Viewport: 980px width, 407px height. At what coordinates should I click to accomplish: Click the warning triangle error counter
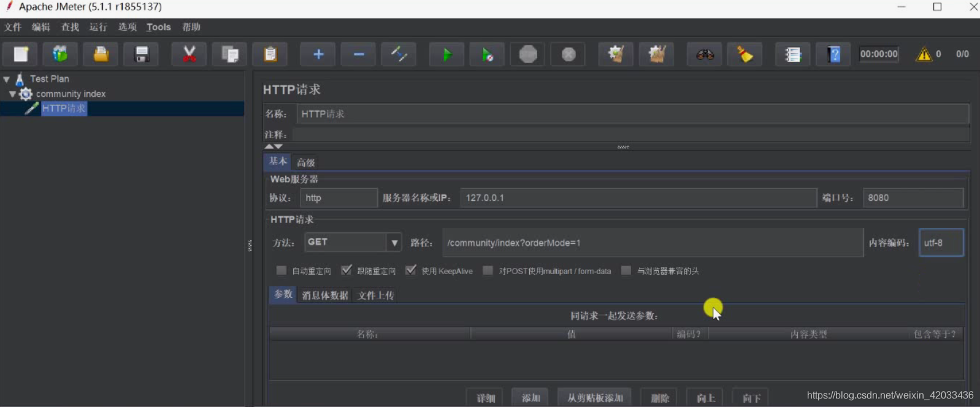tap(924, 55)
